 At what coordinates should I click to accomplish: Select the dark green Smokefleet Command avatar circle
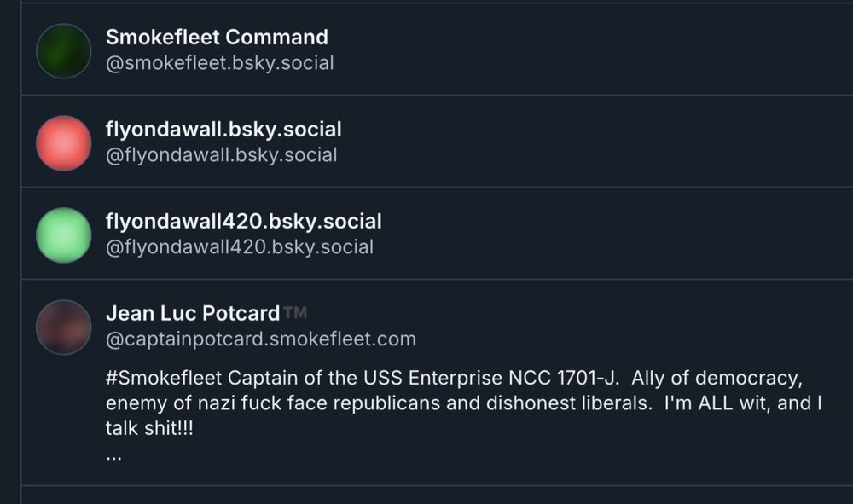(63, 49)
